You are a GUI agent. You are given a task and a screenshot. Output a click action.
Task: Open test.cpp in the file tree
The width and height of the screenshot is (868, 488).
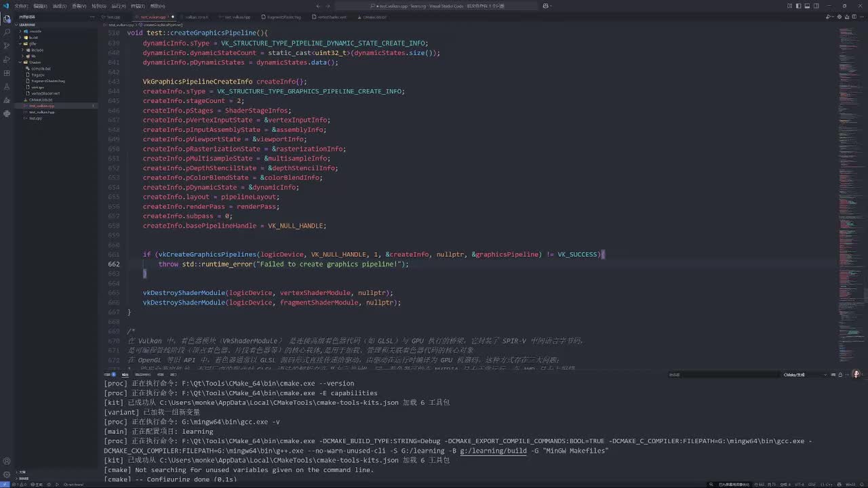click(x=35, y=118)
